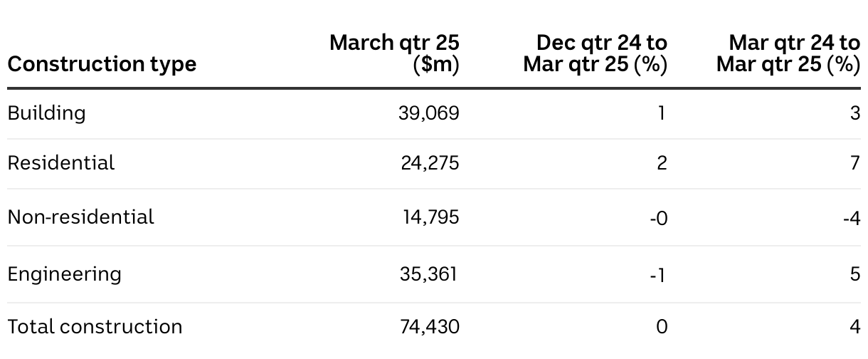Select Non-residential annual change value -4
The image size is (868, 359).
(852, 217)
